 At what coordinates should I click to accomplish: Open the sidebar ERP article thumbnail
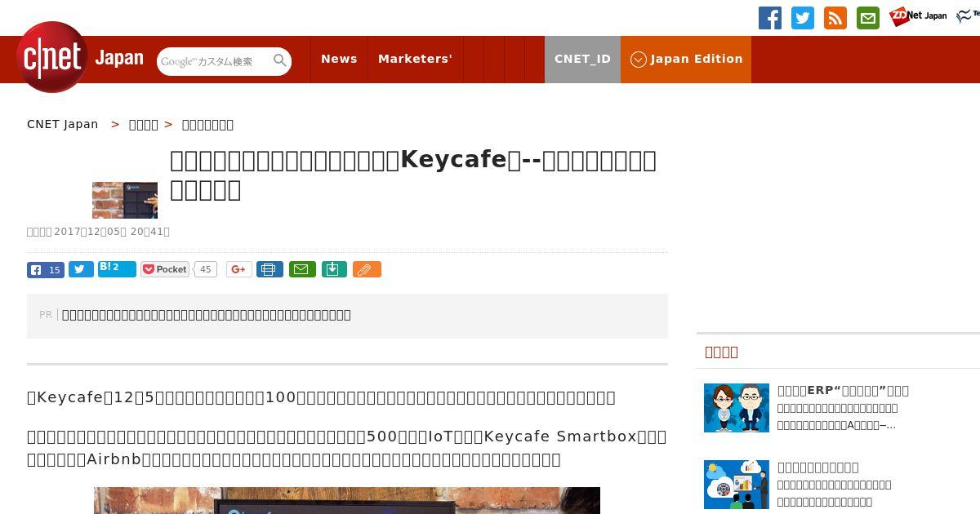pos(737,408)
